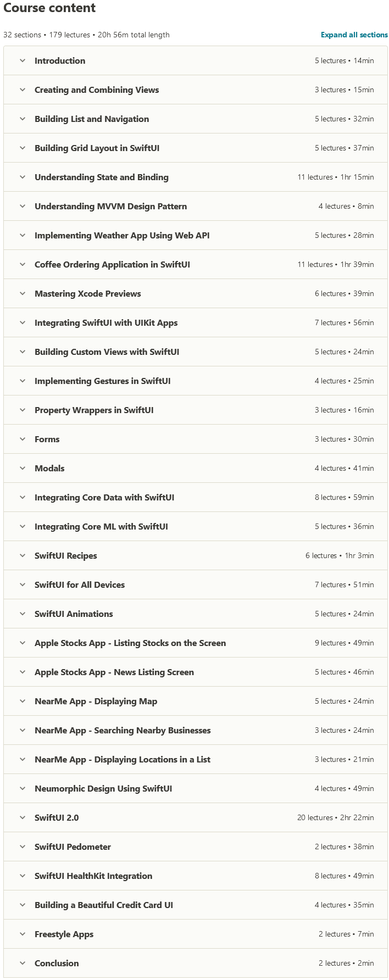
Task: Open SwiftUI HealthKit Integration section
Action: [x=93, y=876]
